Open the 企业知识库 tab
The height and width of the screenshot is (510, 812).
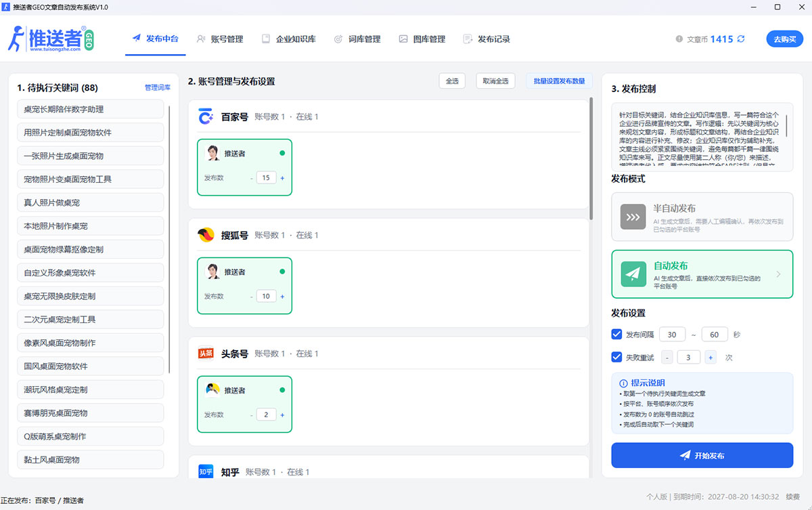[289, 39]
